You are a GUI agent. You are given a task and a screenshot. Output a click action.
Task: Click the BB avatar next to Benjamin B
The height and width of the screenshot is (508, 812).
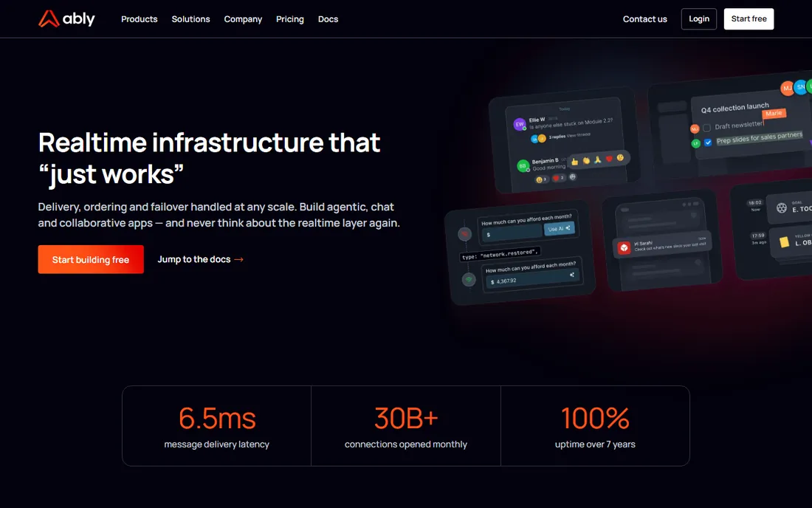[523, 165]
